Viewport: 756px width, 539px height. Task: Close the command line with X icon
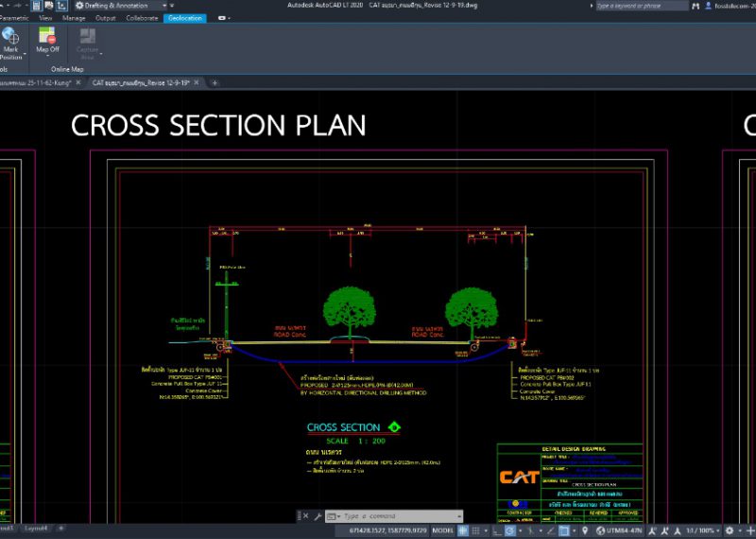305,516
